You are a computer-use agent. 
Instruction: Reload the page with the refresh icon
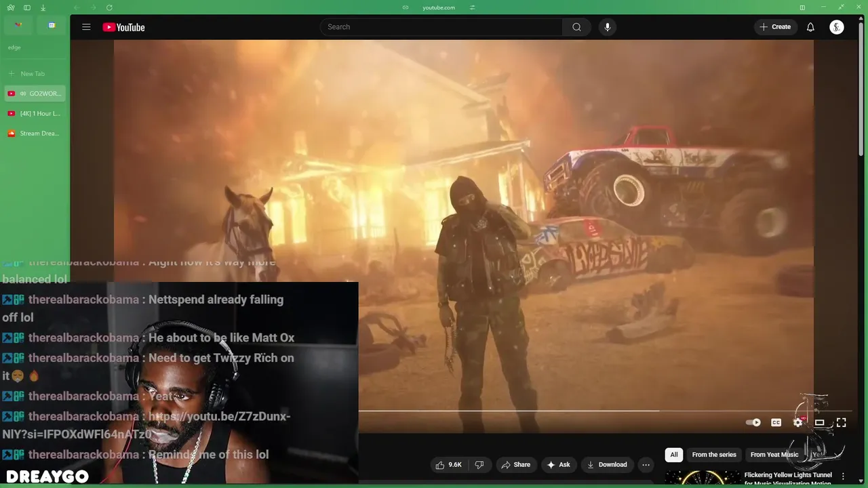point(109,7)
